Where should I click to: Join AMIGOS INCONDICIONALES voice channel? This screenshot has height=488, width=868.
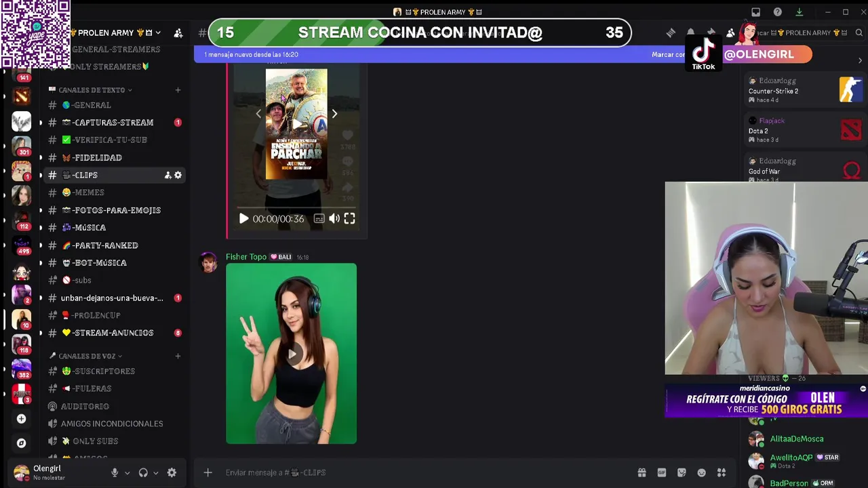tap(114, 424)
